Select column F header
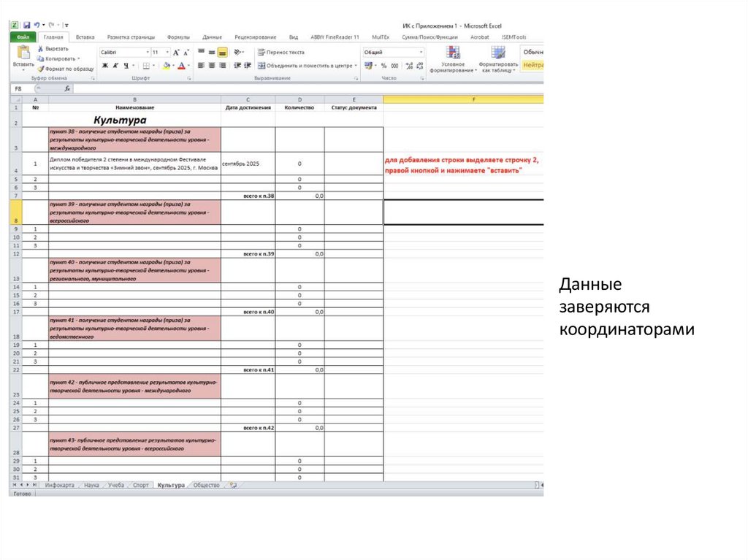The width and height of the screenshot is (748, 560). [463, 100]
